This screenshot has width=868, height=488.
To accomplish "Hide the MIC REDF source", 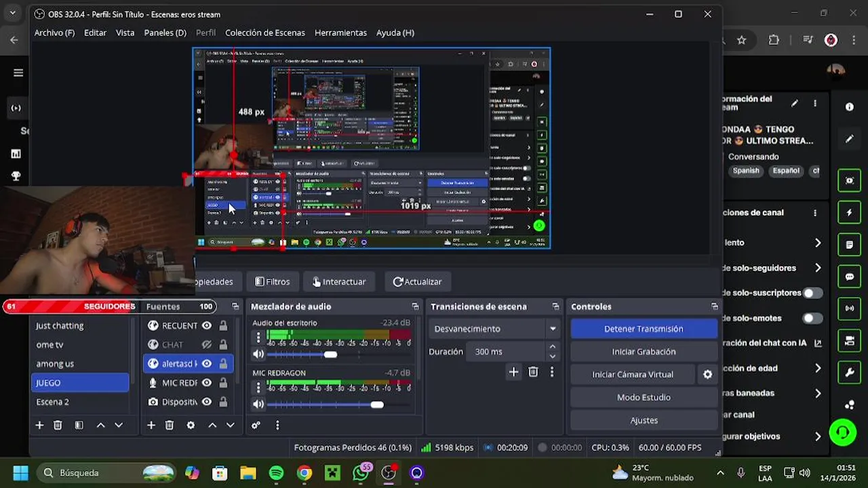I will pyautogui.click(x=207, y=382).
